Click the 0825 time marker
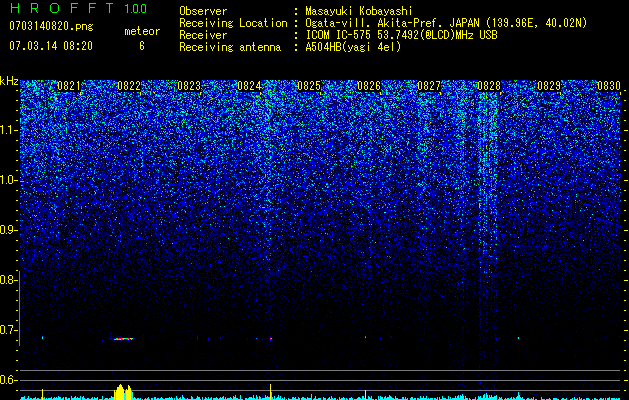This screenshot has width=629, height=400. pyautogui.click(x=309, y=85)
